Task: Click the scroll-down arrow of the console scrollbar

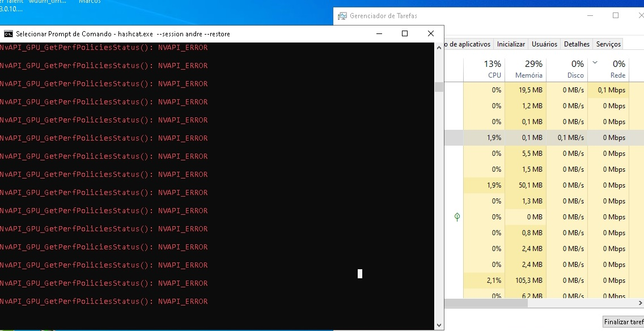Action: click(438, 325)
